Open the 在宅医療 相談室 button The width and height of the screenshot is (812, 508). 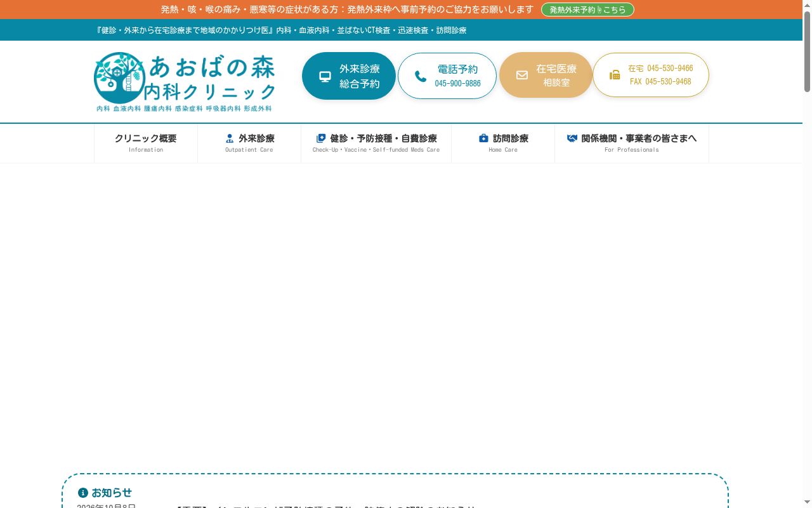pos(546,75)
